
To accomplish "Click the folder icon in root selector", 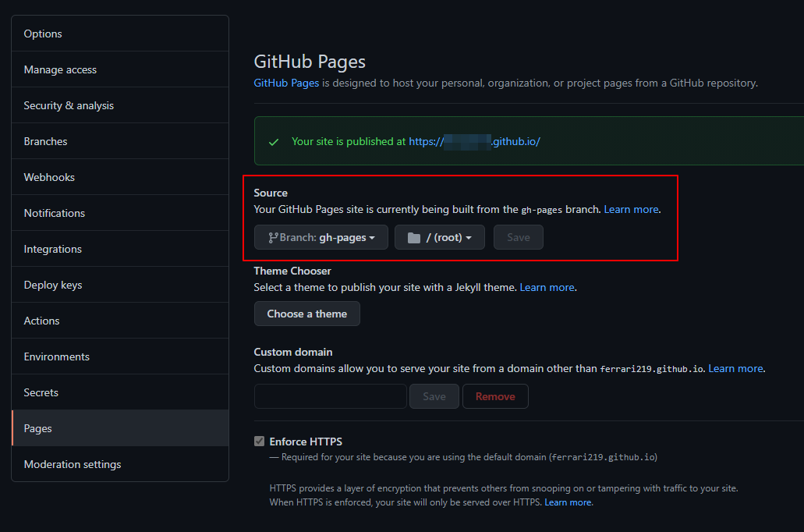I will click(x=414, y=237).
